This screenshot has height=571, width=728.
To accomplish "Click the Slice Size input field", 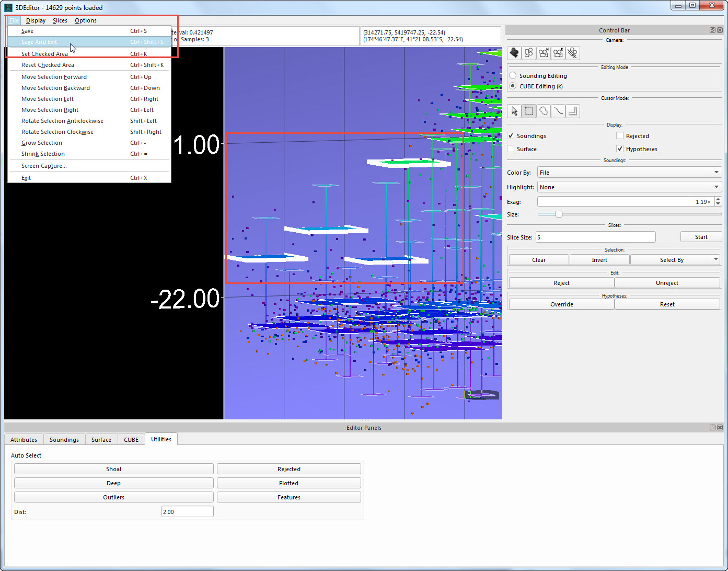I will 595,237.
